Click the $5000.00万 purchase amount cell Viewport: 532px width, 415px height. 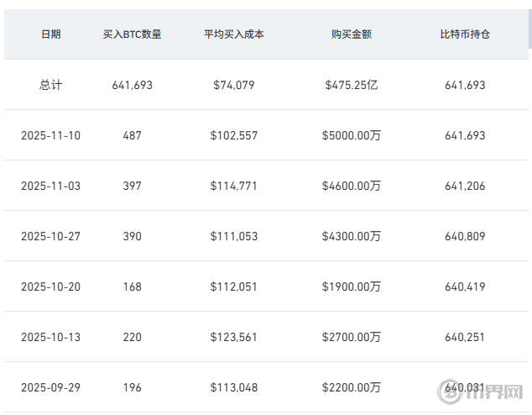(352, 135)
